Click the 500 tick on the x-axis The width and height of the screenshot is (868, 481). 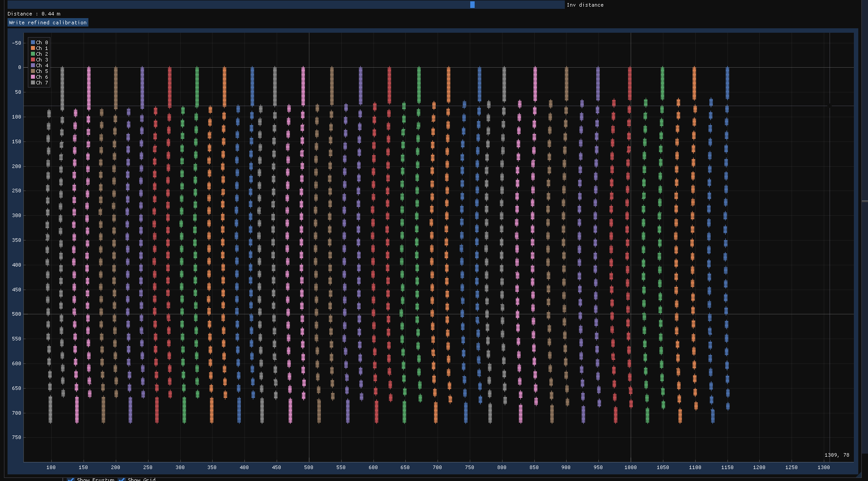pos(308,467)
